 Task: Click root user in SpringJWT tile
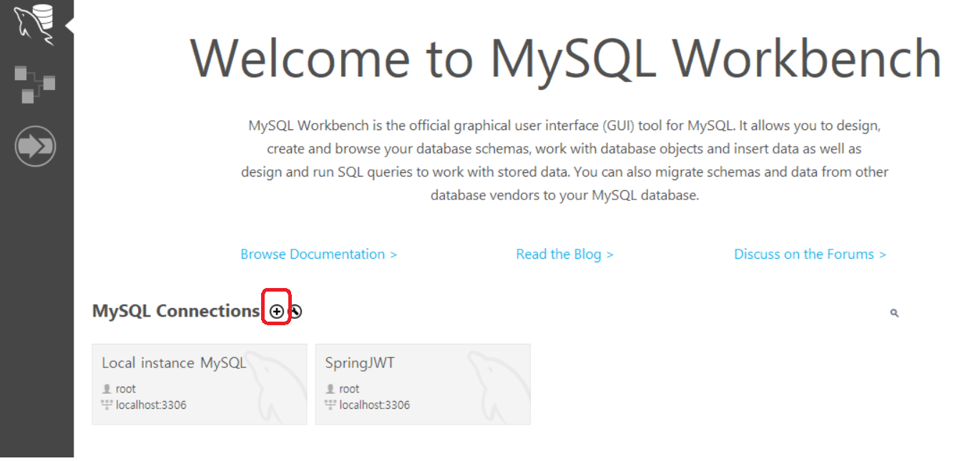[349, 389]
